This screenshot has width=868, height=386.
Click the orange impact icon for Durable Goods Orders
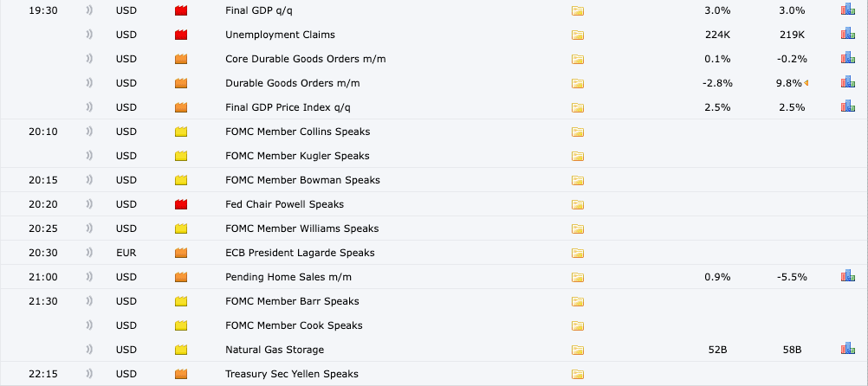point(181,83)
